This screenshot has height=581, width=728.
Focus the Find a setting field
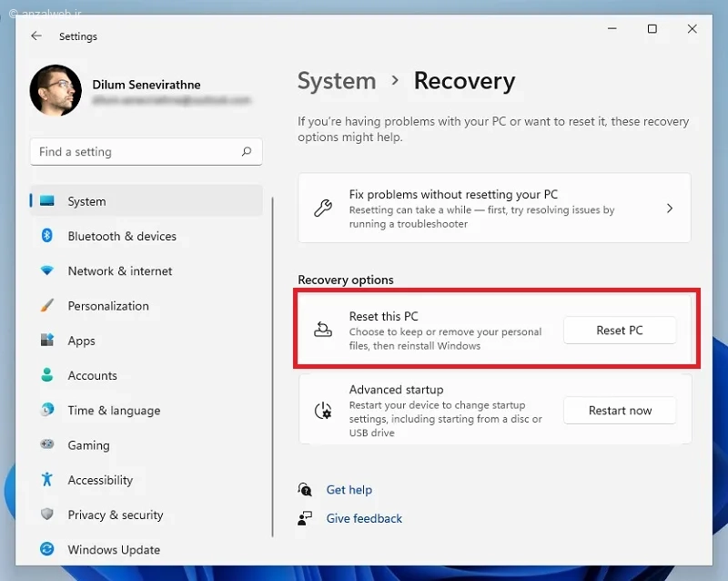click(147, 151)
